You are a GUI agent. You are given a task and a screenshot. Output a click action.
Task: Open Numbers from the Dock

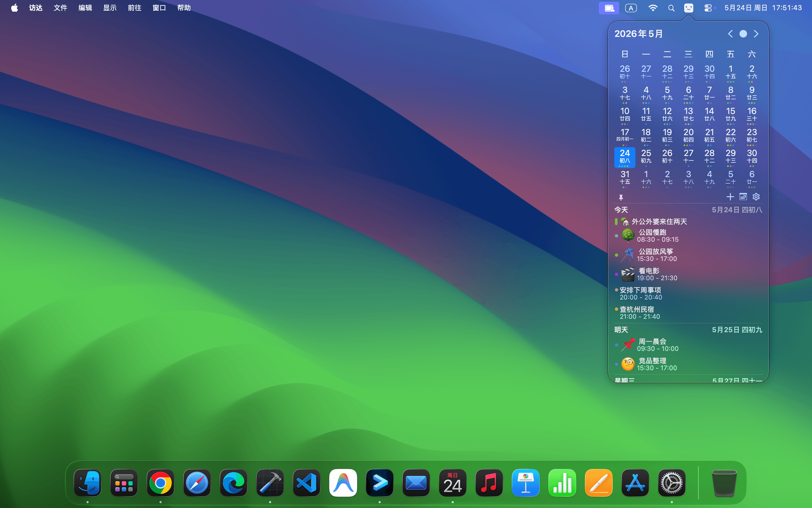[x=562, y=483]
